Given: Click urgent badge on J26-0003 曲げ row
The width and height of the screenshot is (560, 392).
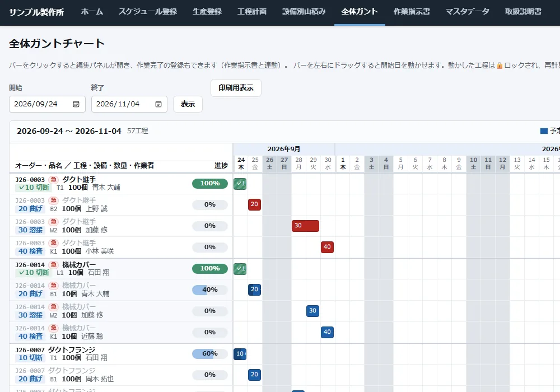Looking at the screenshot, I should 53,200.
